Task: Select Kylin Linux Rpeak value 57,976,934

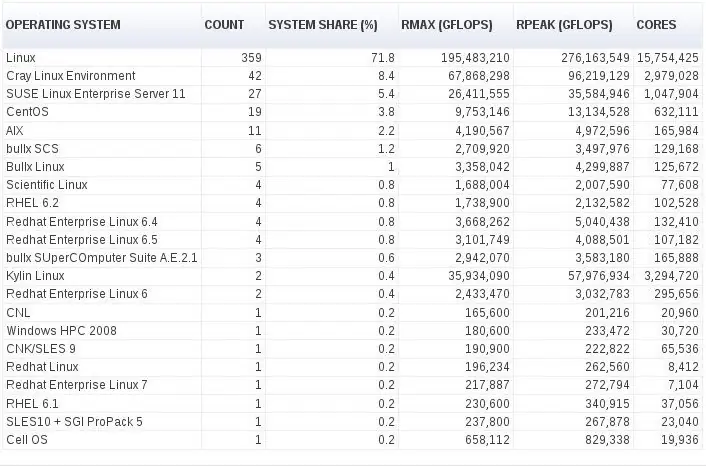Action: (599, 276)
